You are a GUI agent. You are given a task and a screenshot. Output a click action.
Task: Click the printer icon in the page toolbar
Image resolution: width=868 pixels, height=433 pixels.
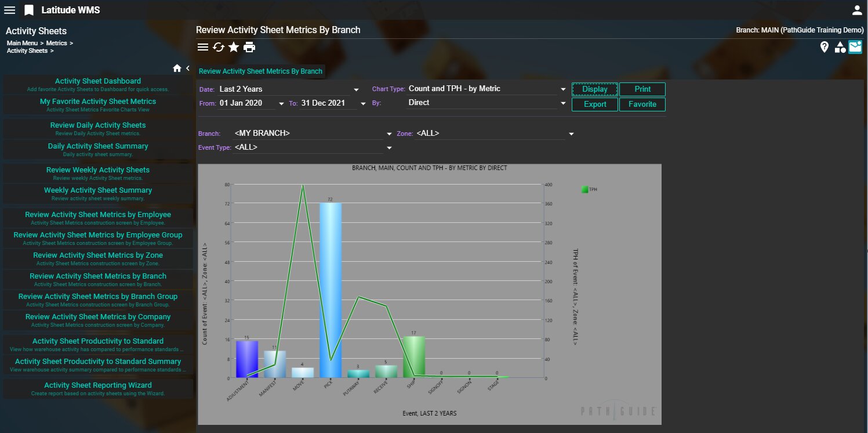point(249,47)
